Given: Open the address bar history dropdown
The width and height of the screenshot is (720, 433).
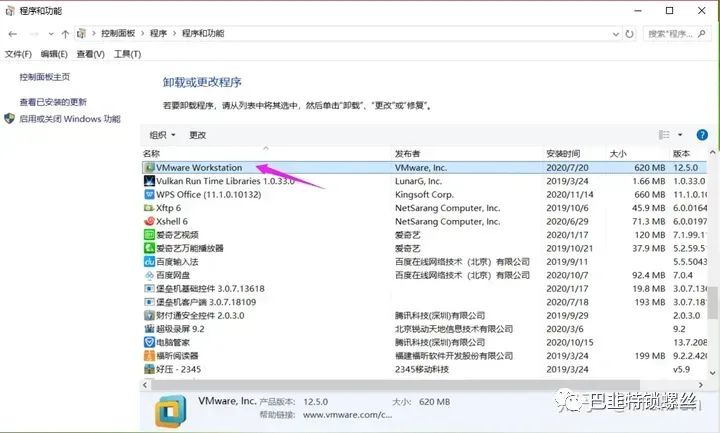Looking at the screenshot, I should click(x=615, y=34).
